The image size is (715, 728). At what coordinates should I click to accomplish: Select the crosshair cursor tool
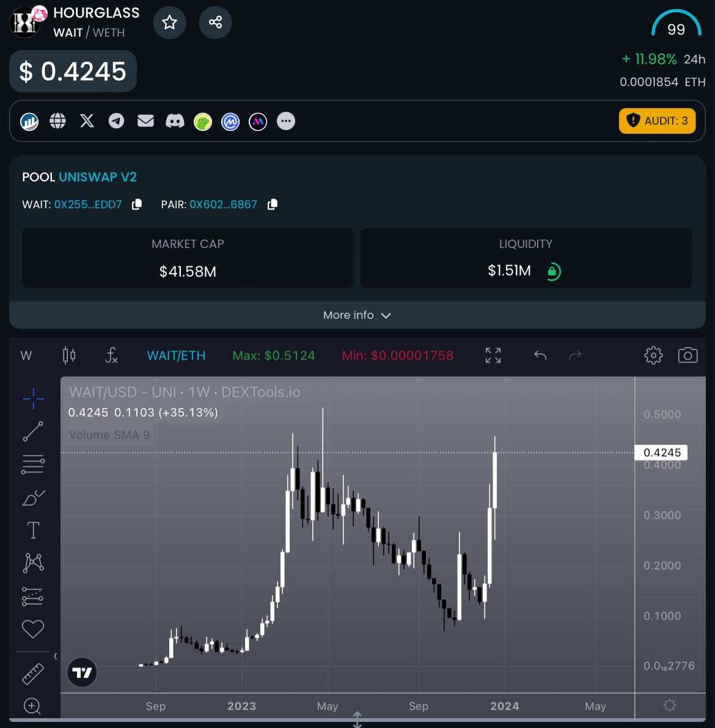click(x=33, y=399)
